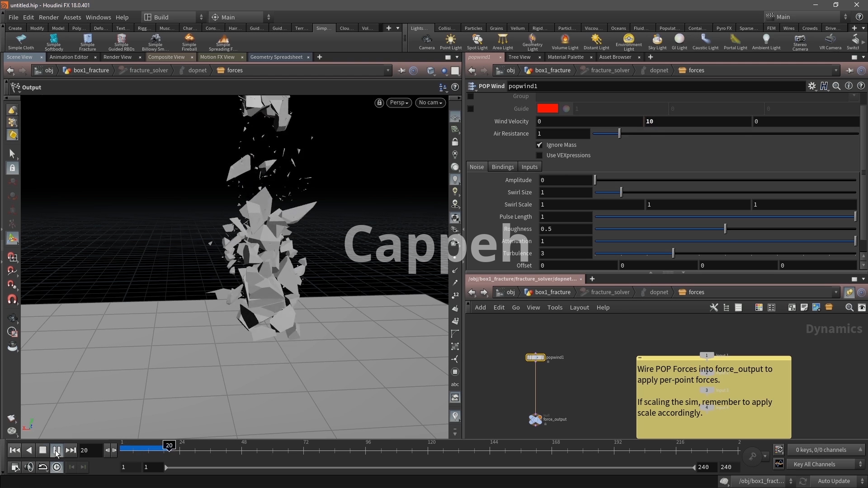Click the popwind1 node in network
Viewport: 868px width, 488px height.
(536, 357)
